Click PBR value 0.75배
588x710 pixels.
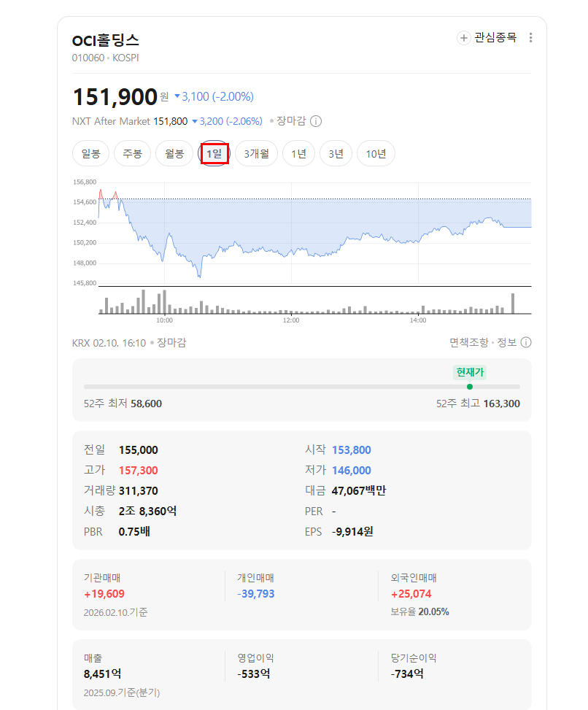tap(134, 532)
